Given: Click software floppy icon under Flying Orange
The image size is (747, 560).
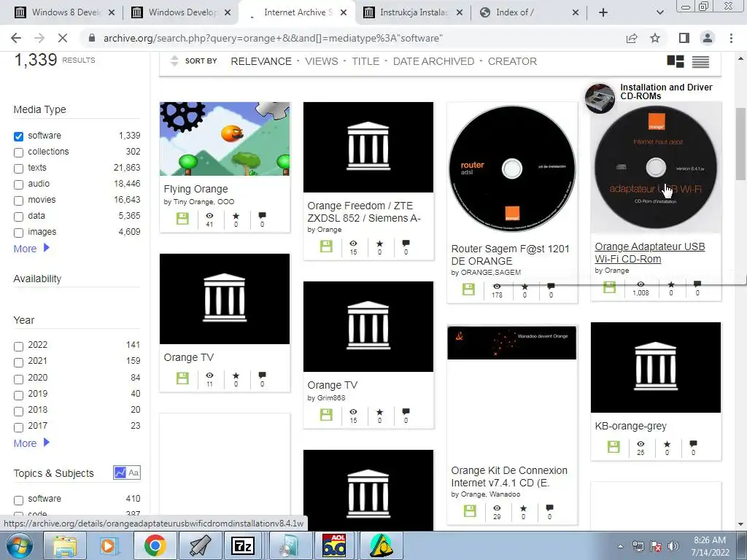Looking at the screenshot, I should click(x=182, y=219).
